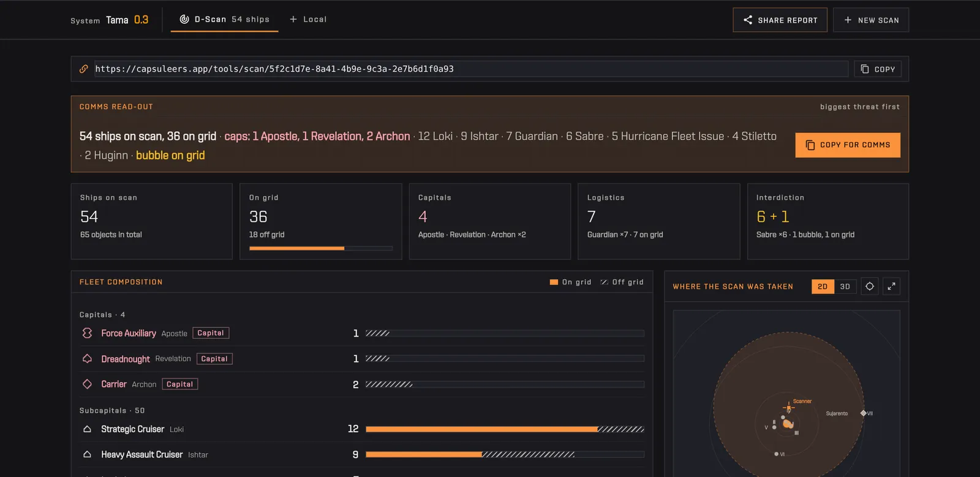Copy the scan URL with the Copy button

878,69
